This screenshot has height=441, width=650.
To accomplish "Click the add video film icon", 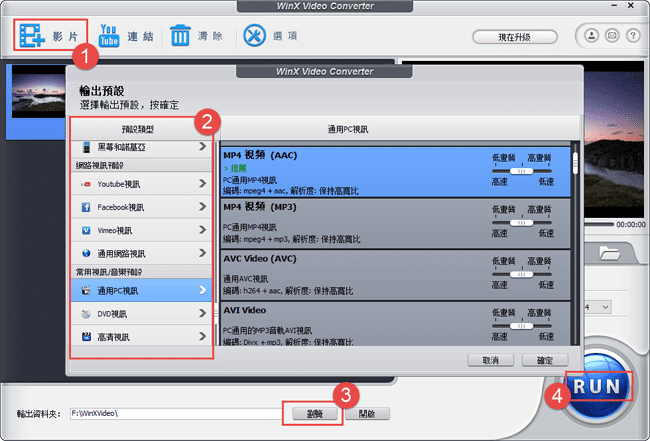I will pos(32,35).
